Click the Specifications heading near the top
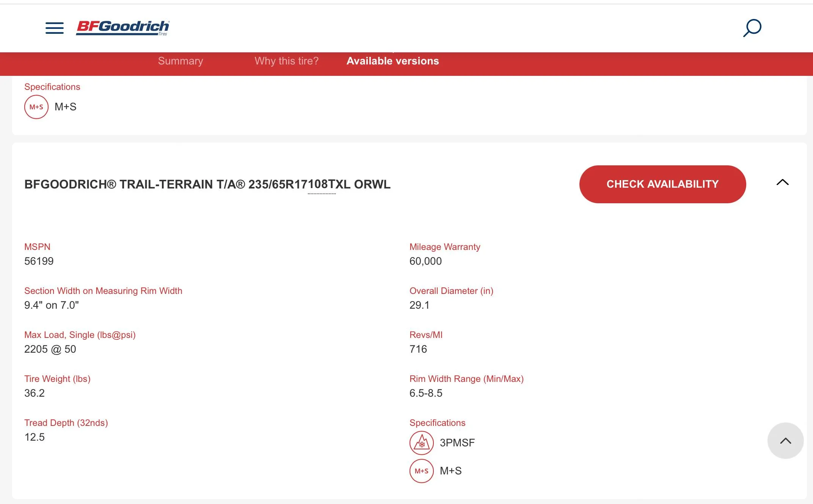This screenshot has height=504, width=813. [52, 87]
